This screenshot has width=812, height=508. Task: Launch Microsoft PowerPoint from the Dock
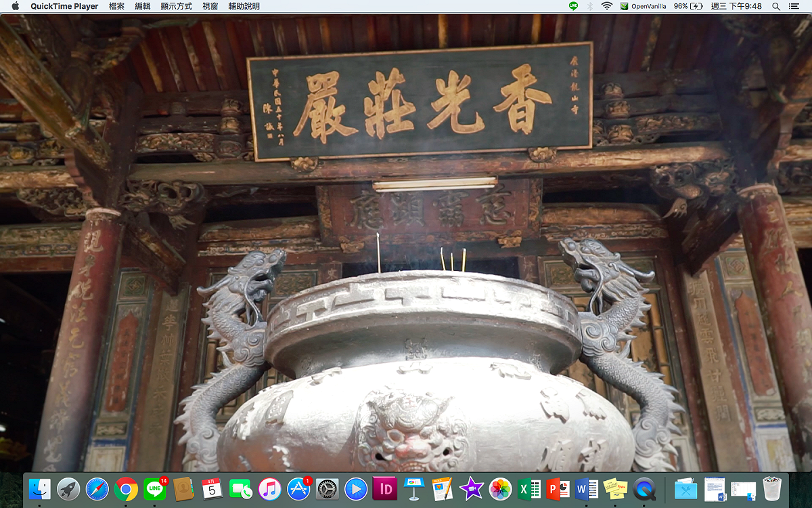pyautogui.click(x=558, y=488)
